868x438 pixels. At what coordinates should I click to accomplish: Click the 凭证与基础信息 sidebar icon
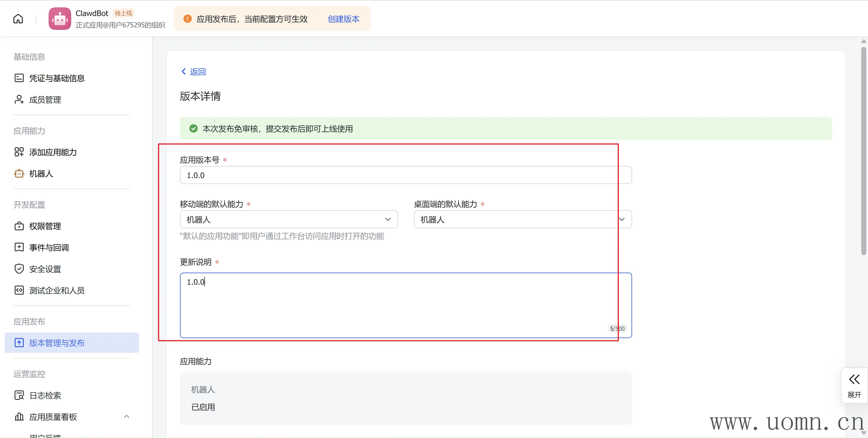point(19,78)
